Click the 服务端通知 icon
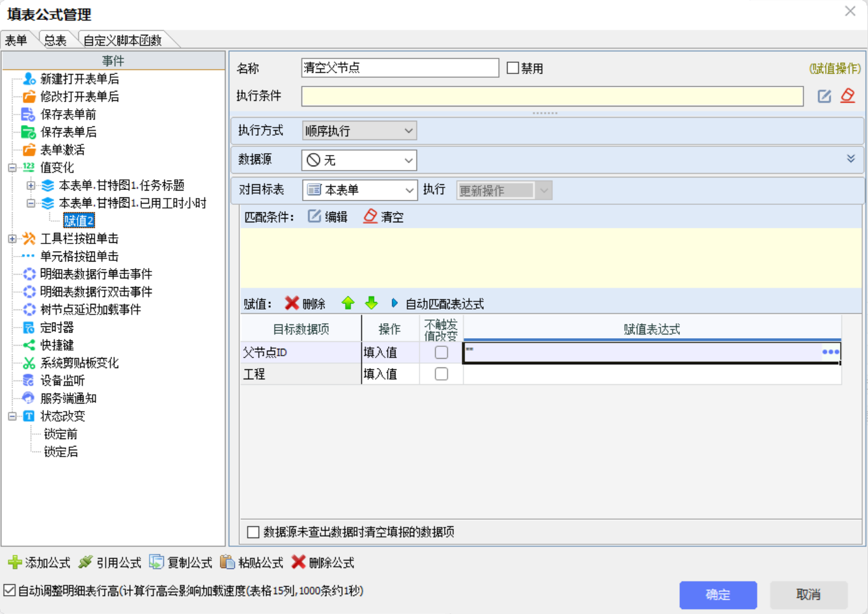 28,398
